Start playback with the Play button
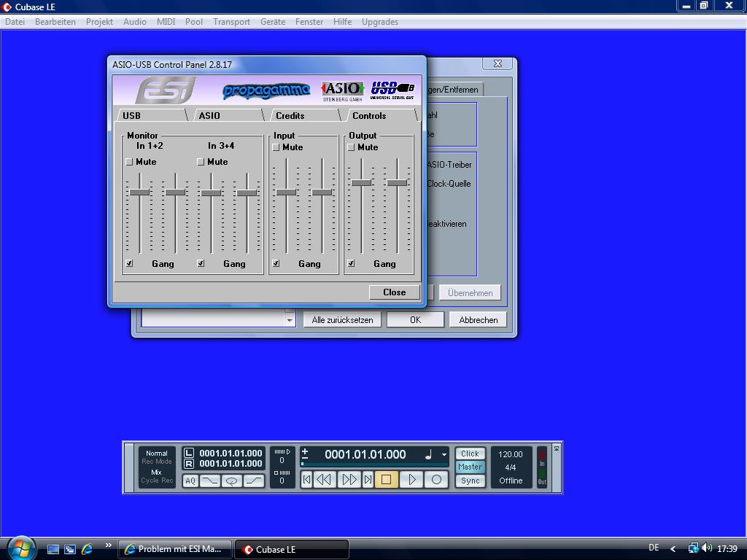747x560 pixels. [412, 480]
